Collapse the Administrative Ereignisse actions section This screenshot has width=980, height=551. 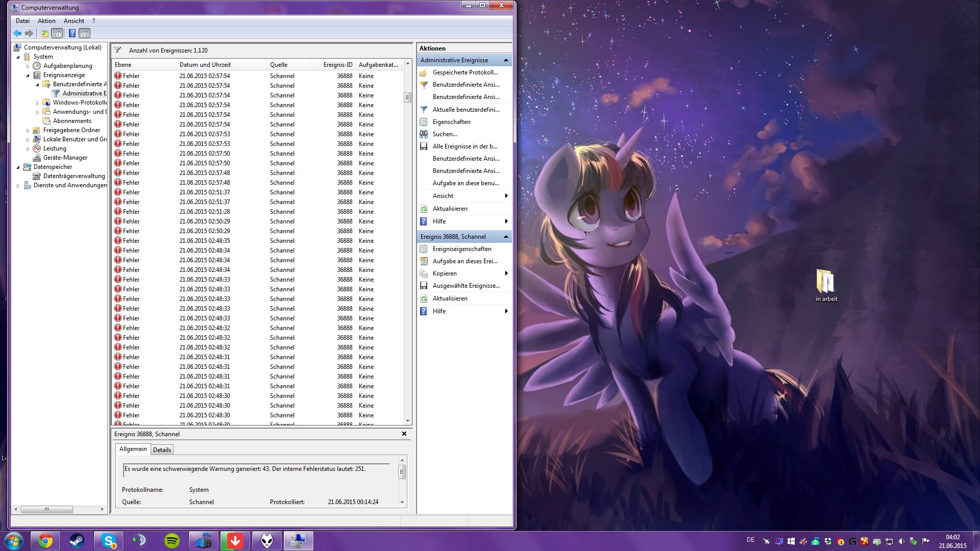click(x=506, y=60)
